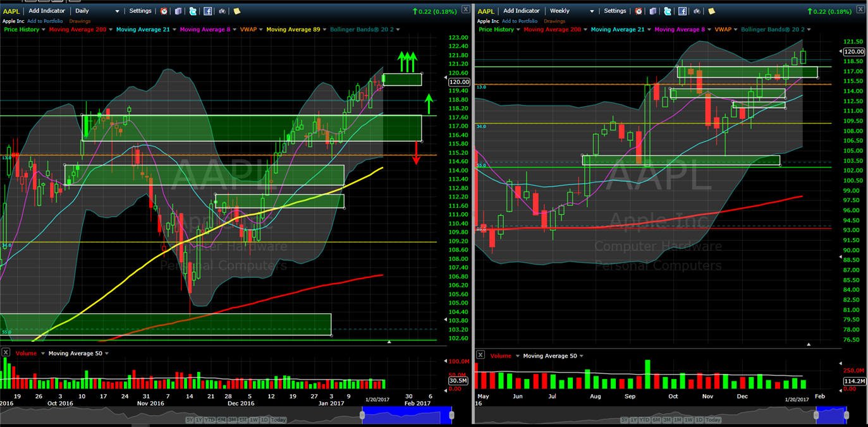
Task: Click the binoculars icon on daily chart toolbar
Action: pos(223,11)
